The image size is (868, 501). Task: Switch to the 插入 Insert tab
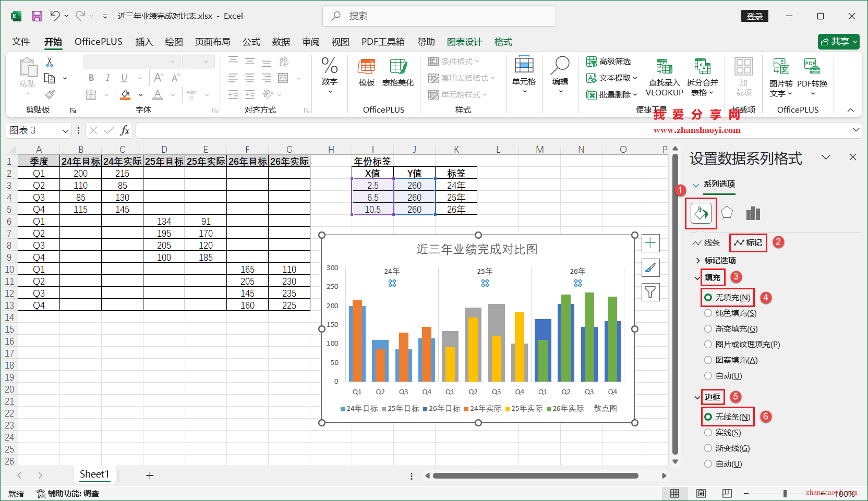pos(144,42)
